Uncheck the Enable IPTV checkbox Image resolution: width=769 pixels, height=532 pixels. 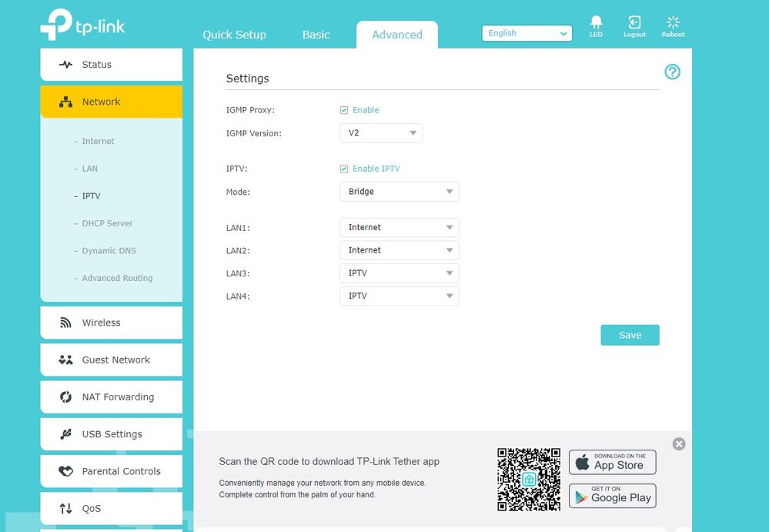point(344,169)
